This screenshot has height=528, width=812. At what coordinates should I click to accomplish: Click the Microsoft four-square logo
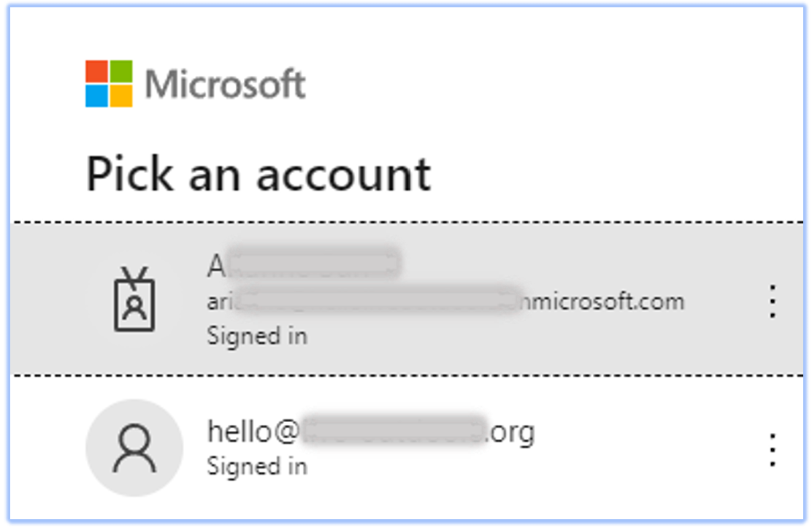tap(109, 84)
